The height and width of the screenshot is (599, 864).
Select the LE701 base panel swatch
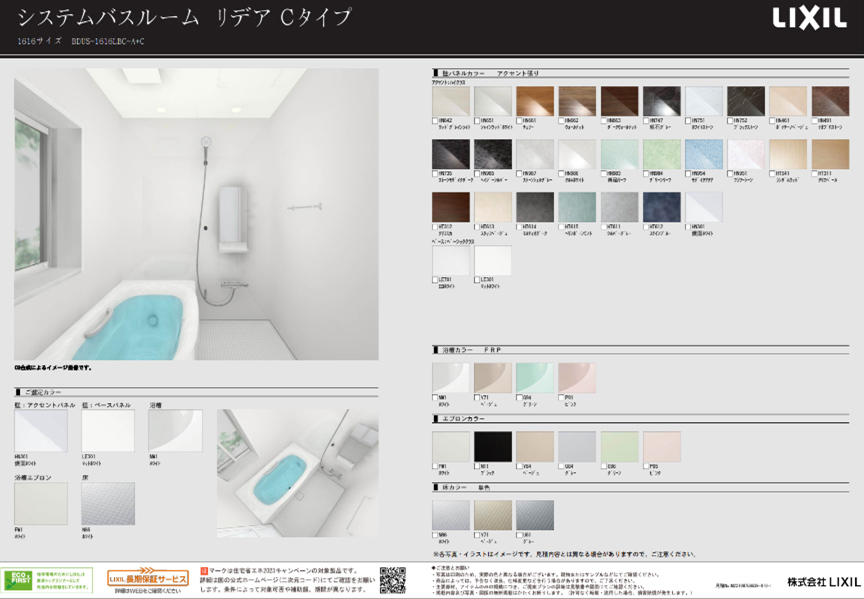(451, 261)
